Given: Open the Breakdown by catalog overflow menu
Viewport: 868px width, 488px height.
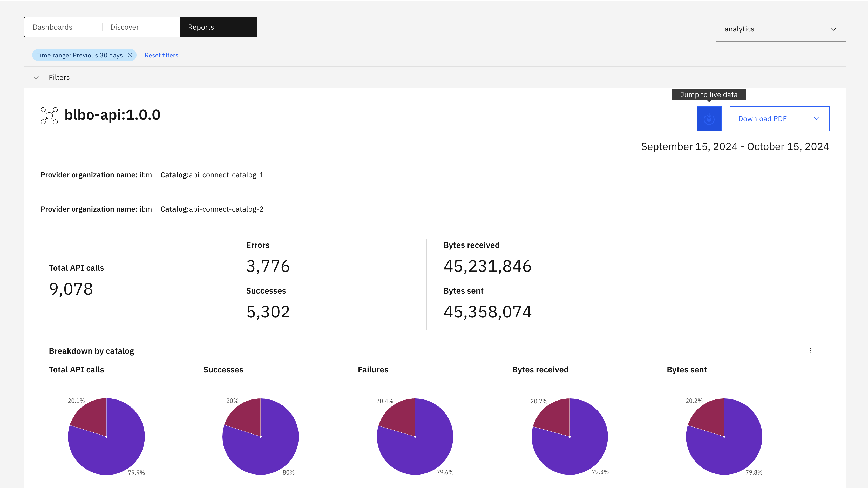Looking at the screenshot, I should [811, 351].
